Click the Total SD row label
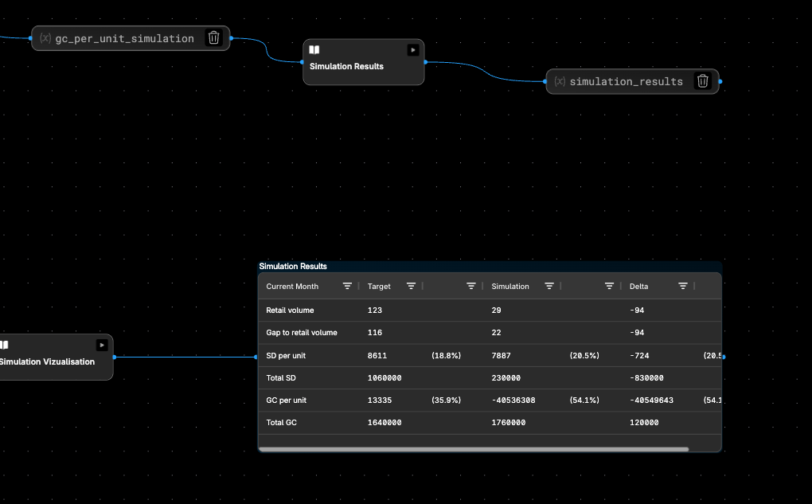812x504 pixels. [x=281, y=378]
